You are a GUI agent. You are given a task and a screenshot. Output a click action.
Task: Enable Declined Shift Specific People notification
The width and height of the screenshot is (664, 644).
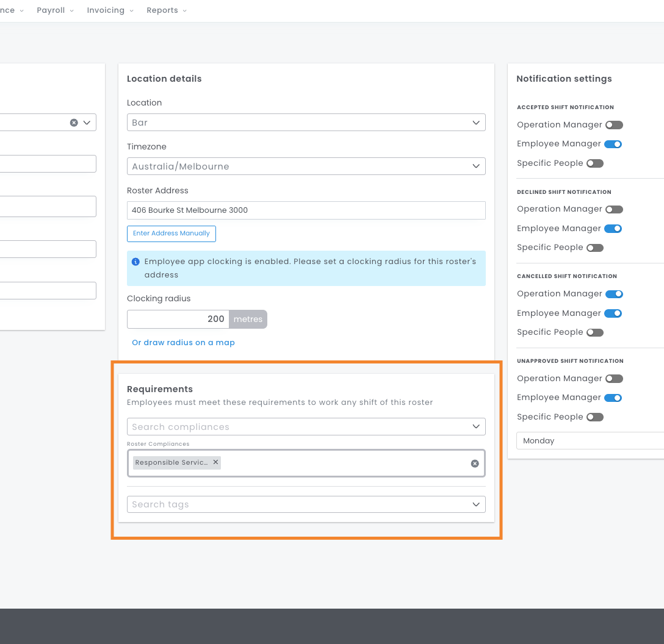click(x=595, y=248)
